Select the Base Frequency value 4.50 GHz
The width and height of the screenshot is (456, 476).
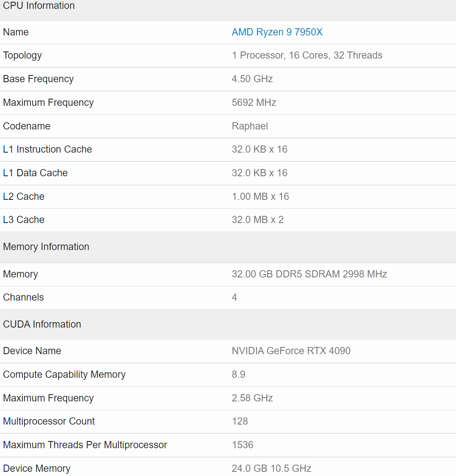(252, 79)
